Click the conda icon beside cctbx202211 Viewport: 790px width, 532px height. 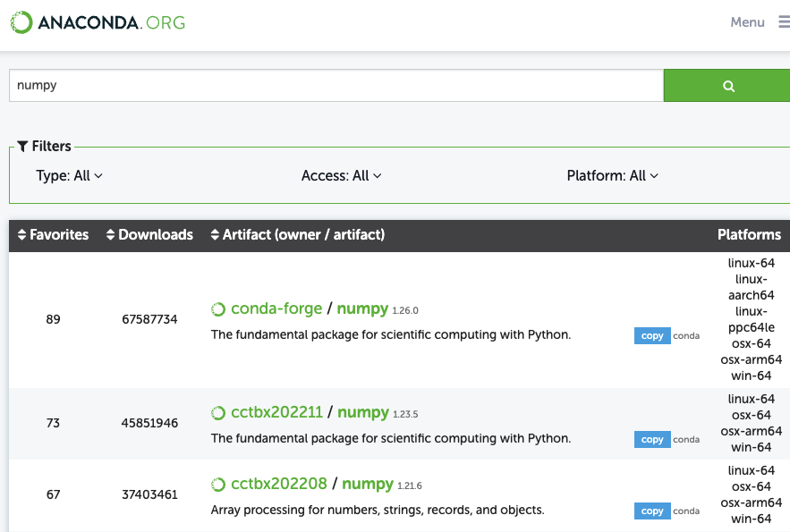click(x=218, y=413)
